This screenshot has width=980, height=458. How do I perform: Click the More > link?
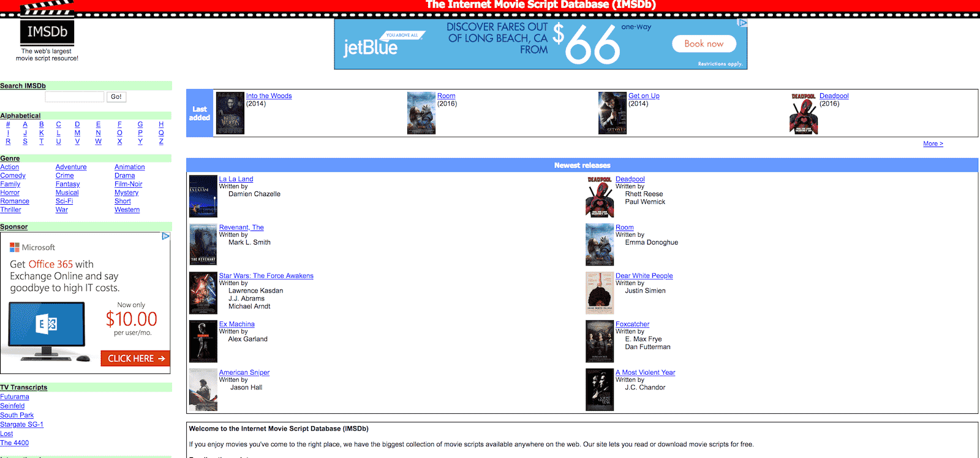(933, 143)
